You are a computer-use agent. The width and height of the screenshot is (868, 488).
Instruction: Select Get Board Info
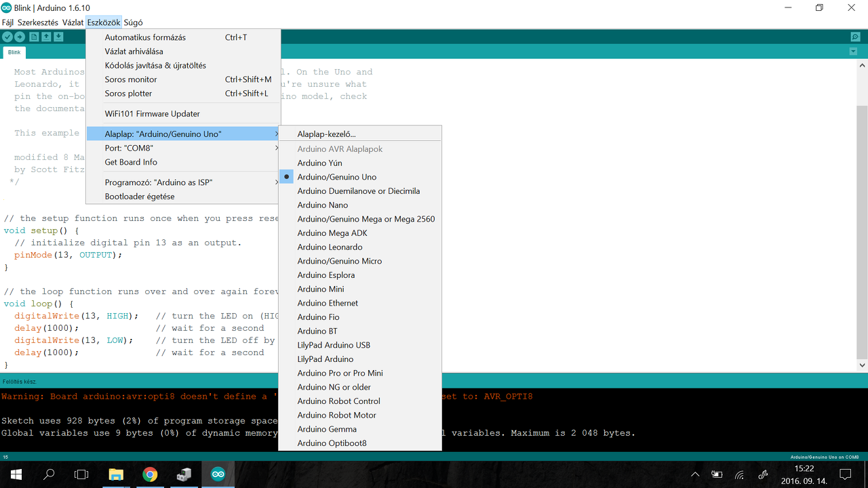183,162
